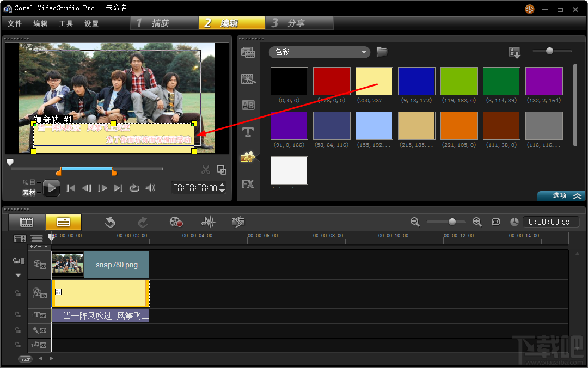Click the Record/Capture option icon
This screenshot has width=588, height=368.
click(x=176, y=222)
